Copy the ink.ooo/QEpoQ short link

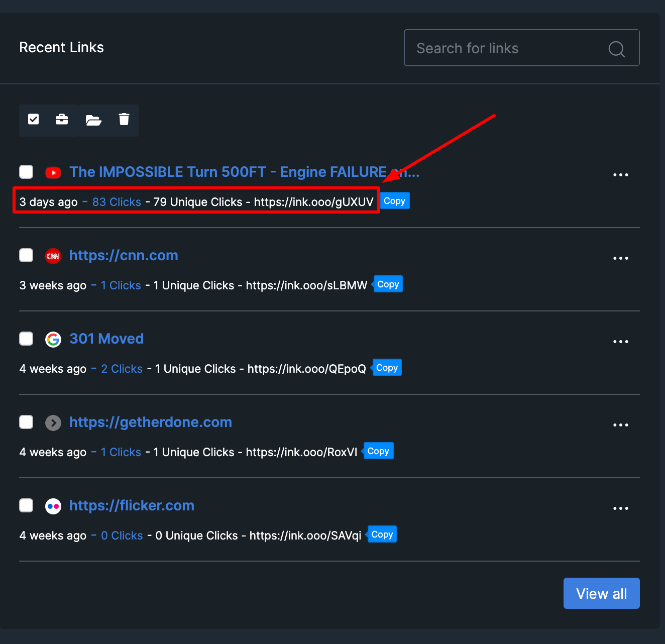coord(387,368)
